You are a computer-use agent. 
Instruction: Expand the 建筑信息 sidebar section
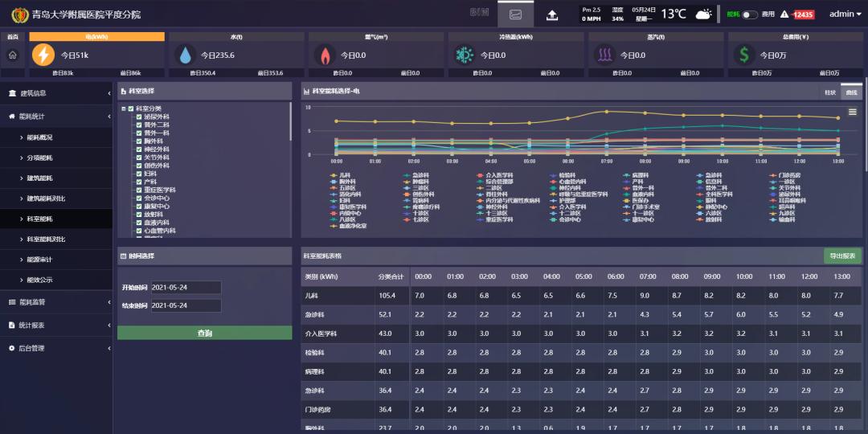[x=56, y=94]
